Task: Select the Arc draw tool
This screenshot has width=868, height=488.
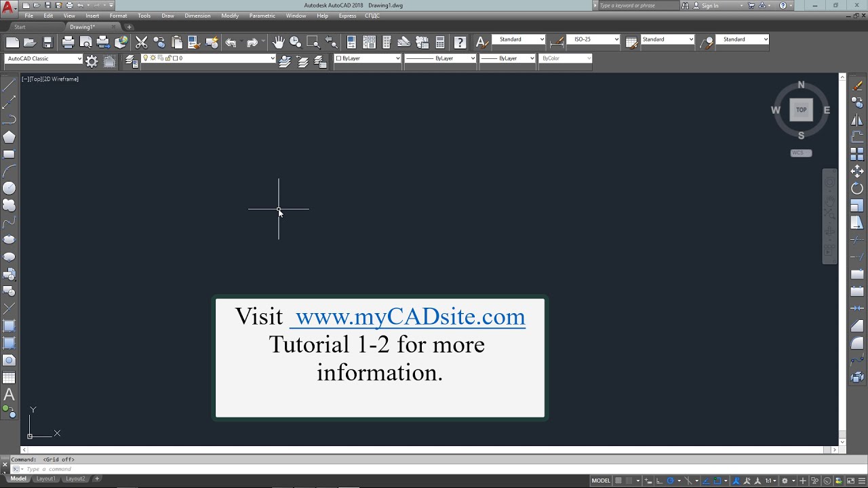Action: pos(9,171)
